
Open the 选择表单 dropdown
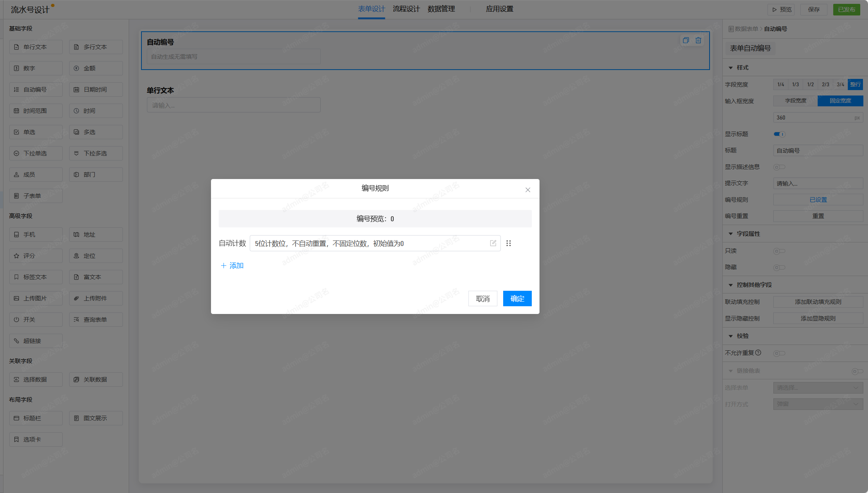pyautogui.click(x=818, y=387)
